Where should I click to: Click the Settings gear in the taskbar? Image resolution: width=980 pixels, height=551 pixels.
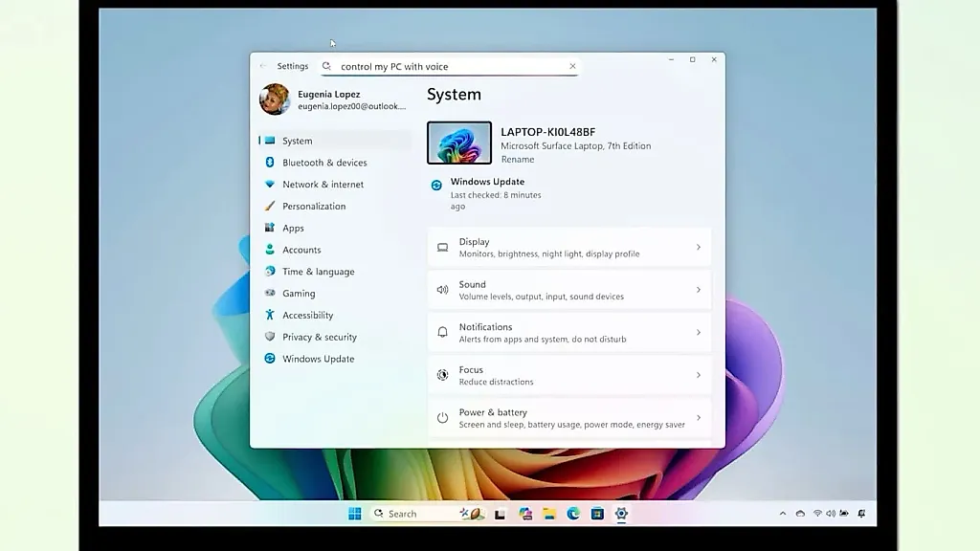(x=621, y=514)
